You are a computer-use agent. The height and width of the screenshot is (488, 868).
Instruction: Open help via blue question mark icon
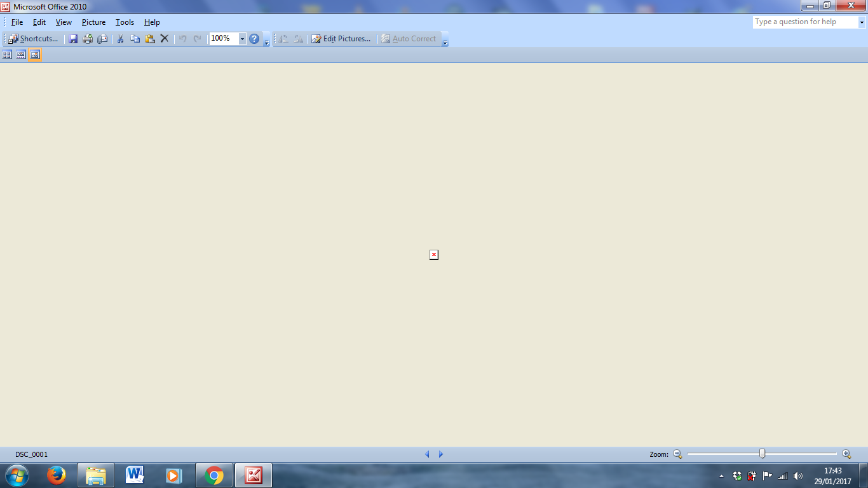(x=254, y=39)
